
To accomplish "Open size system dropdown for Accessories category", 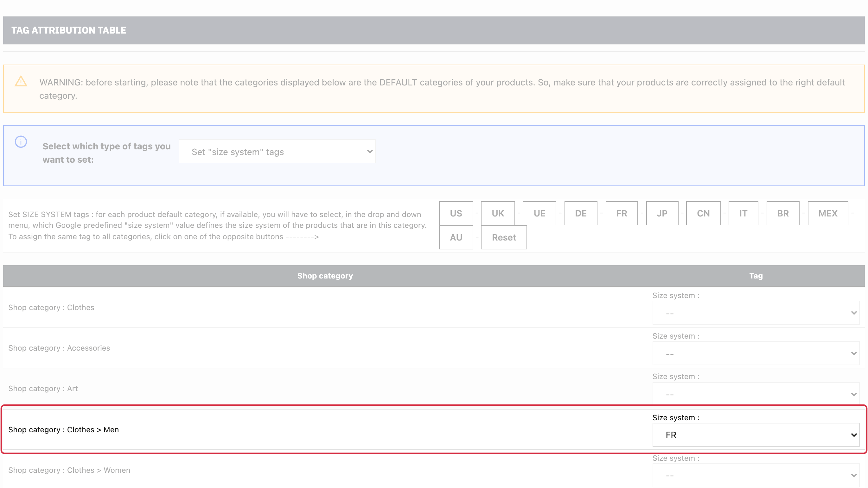I will click(x=756, y=353).
